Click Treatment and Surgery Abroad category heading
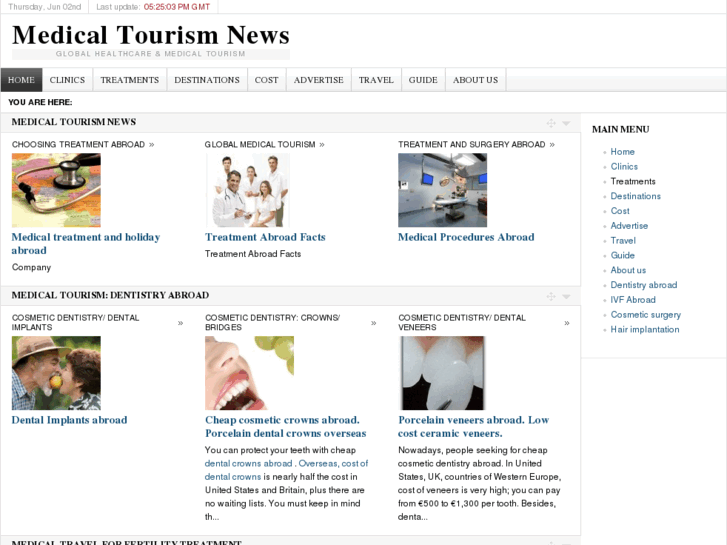Image resolution: width=727 pixels, height=545 pixels. (472, 145)
